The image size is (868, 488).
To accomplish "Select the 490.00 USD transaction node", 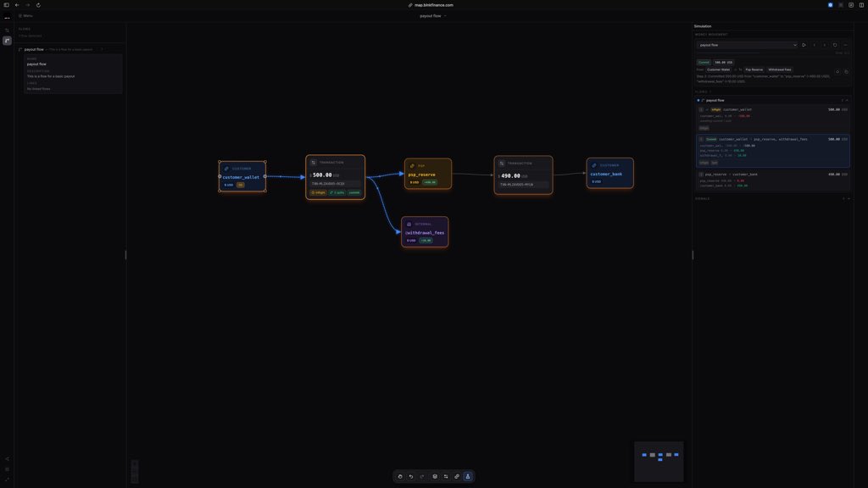I will (x=523, y=175).
